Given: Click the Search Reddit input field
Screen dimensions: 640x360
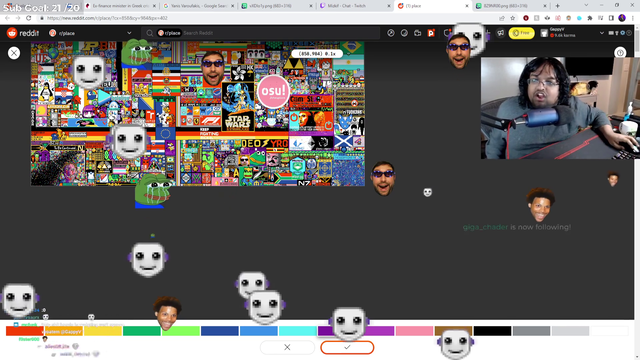Looking at the screenshot, I should 260,33.
